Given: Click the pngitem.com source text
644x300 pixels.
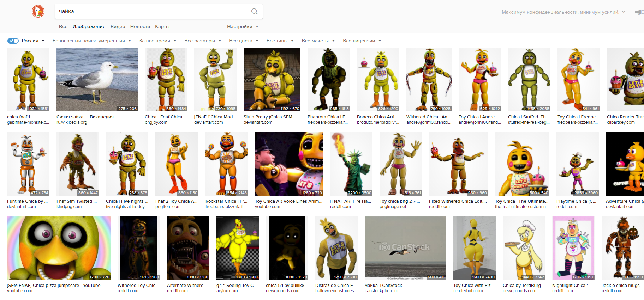Looking at the screenshot, I should click(168, 207).
